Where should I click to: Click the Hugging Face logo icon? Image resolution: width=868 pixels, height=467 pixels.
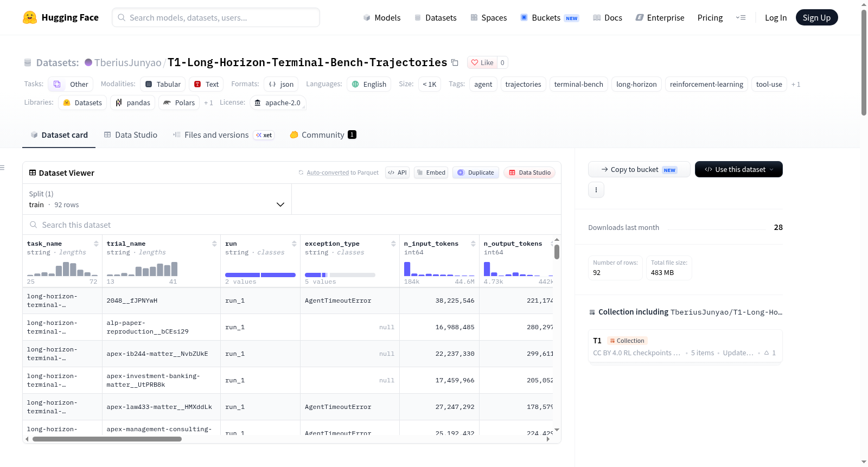[30, 17]
